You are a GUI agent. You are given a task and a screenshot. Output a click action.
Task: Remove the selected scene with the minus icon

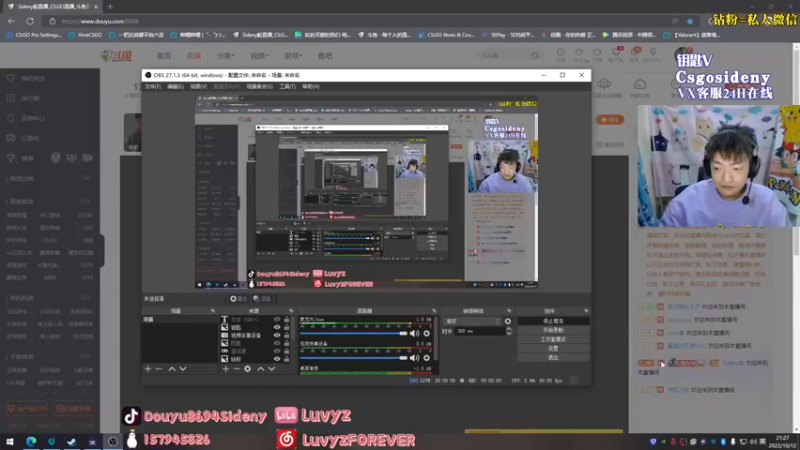159,368
